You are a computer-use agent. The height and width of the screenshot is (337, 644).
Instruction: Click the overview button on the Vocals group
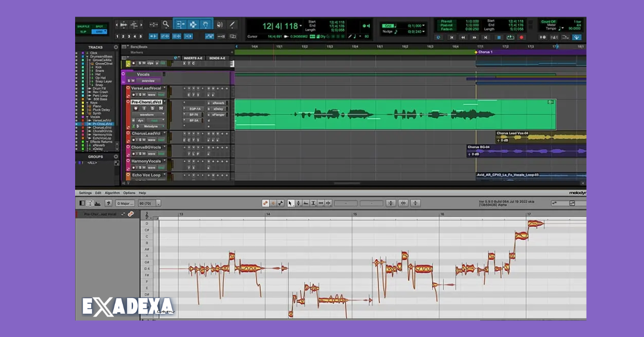[148, 80]
